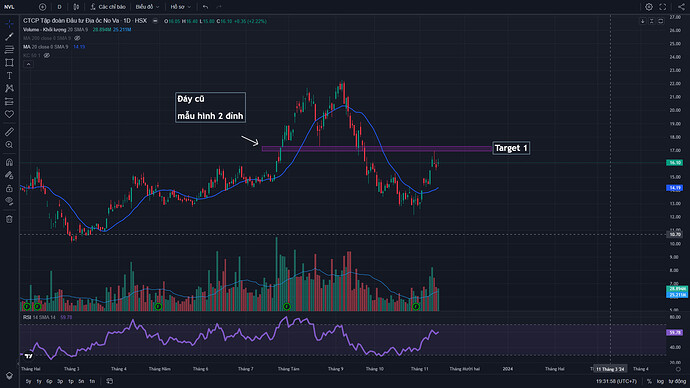Click the purple 59.78 RSI value label
This screenshot has height=388, width=690.
click(674, 333)
